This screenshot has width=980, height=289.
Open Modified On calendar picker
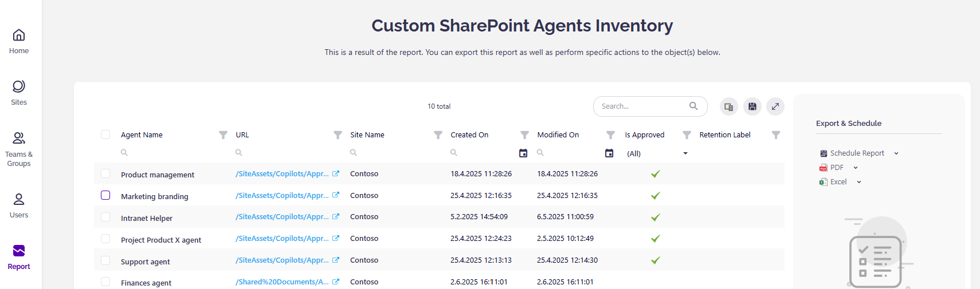[609, 153]
